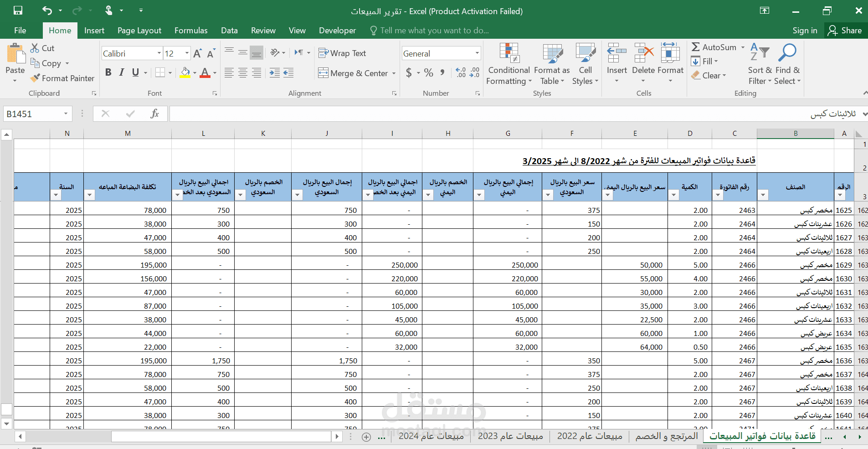Viewport: 868px width, 449px height.
Task: Open filter dropdown for السنة column
Action: (x=56, y=195)
